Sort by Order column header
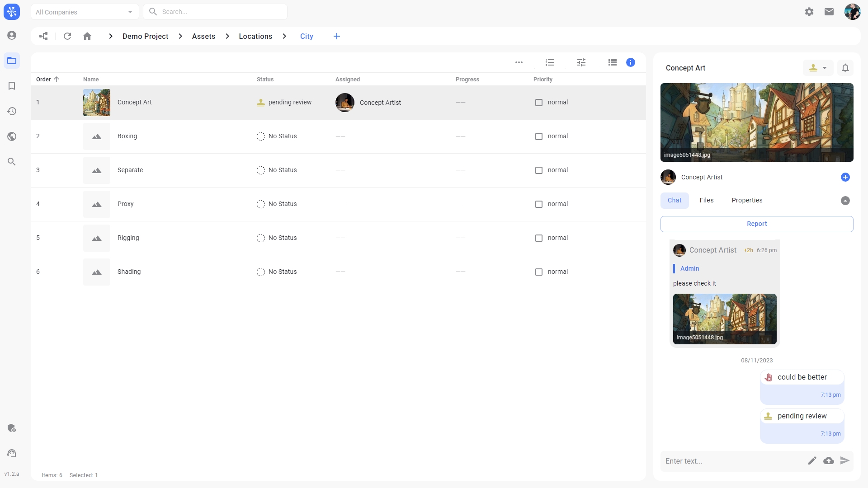 tap(47, 79)
